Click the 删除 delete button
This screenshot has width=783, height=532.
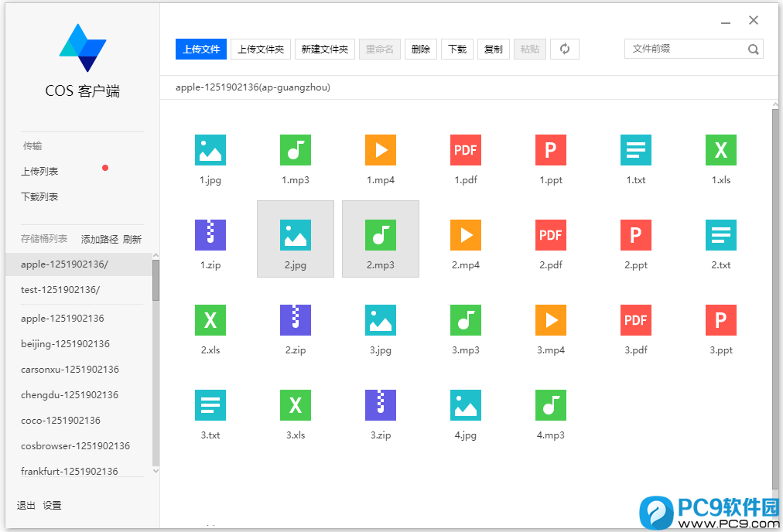coord(421,49)
